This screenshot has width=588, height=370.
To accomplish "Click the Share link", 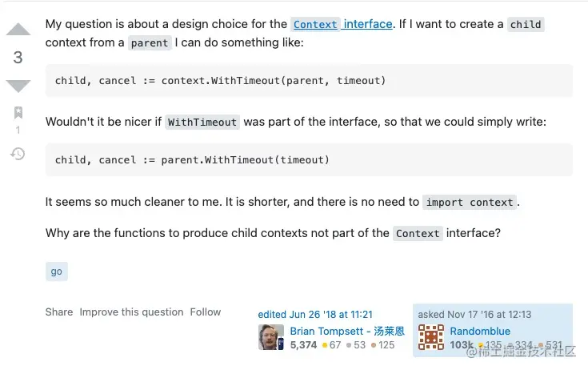I will (59, 312).
